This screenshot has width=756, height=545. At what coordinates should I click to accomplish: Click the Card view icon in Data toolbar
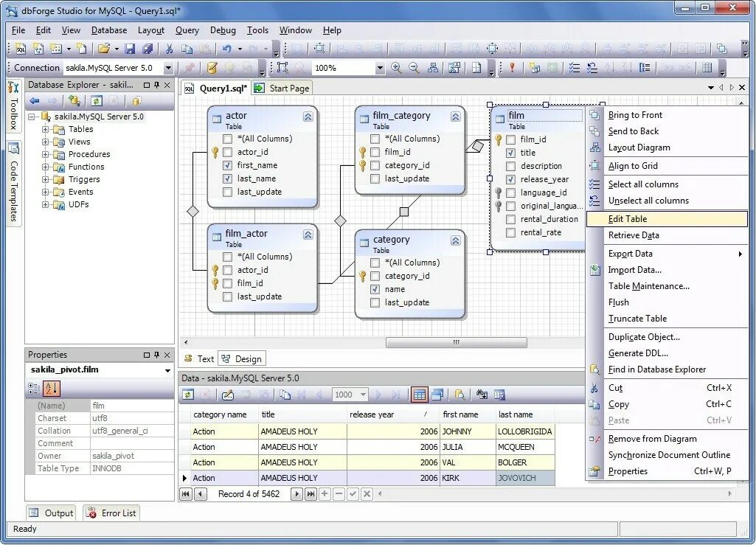(x=438, y=395)
